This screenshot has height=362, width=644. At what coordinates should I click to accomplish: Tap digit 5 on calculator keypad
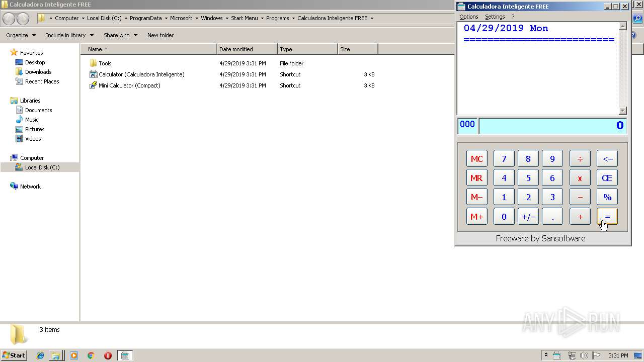[528, 178]
